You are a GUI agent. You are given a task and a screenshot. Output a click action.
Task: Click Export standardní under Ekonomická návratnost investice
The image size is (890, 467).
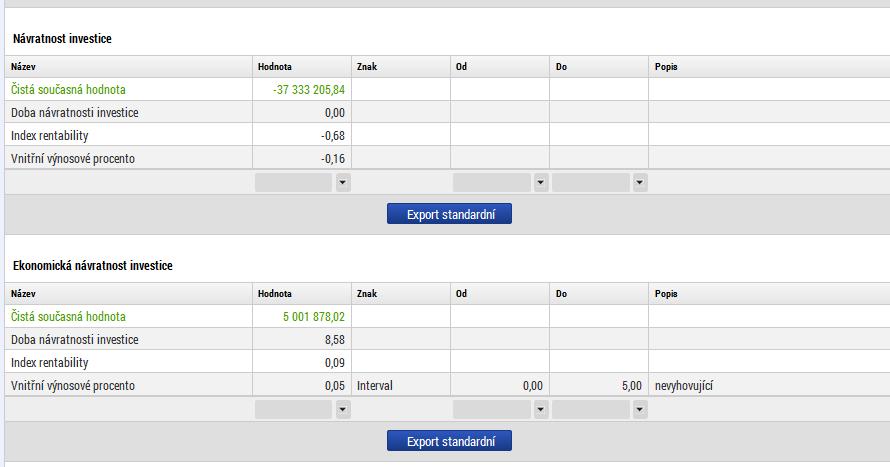449,441
